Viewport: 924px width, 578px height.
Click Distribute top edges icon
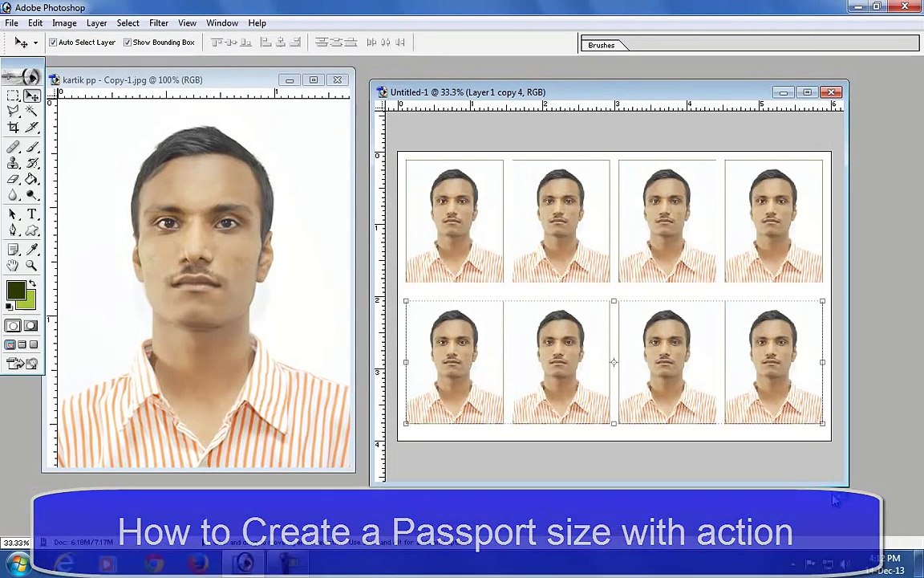pos(322,43)
